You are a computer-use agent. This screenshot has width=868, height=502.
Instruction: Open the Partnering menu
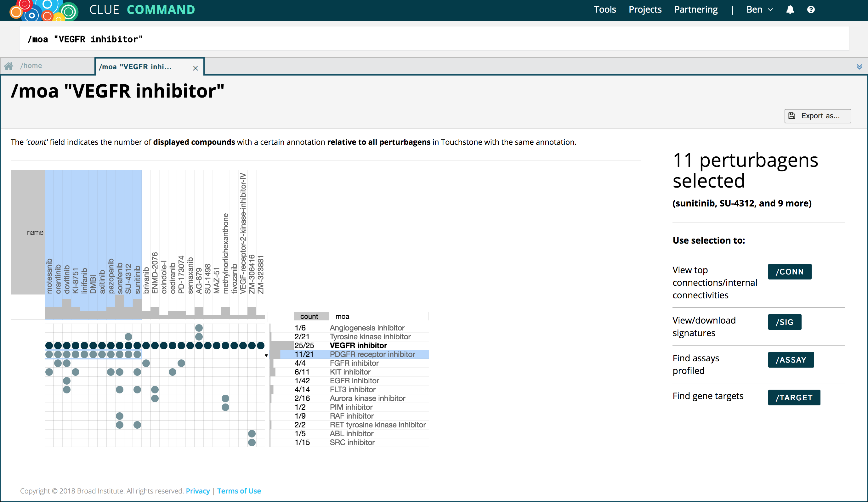(x=696, y=10)
